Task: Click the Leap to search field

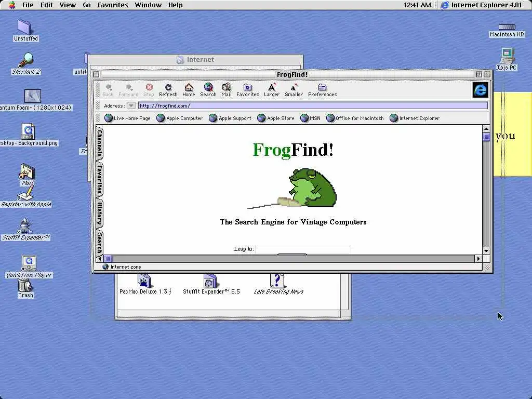Action: coord(303,249)
